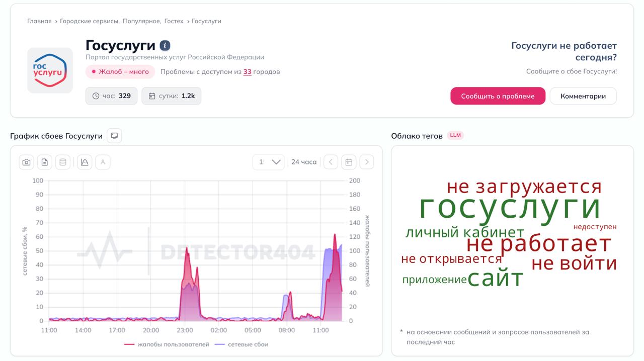The height and width of the screenshot is (361, 644).
Task: Toggle the жалобы пользователей legend series
Action: (x=167, y=344)
